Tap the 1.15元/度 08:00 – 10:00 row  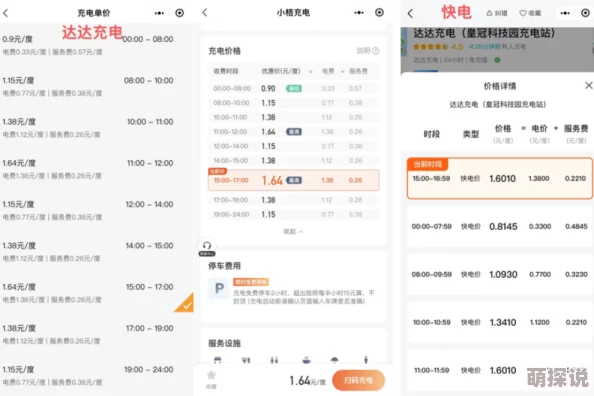coord(97,86)
